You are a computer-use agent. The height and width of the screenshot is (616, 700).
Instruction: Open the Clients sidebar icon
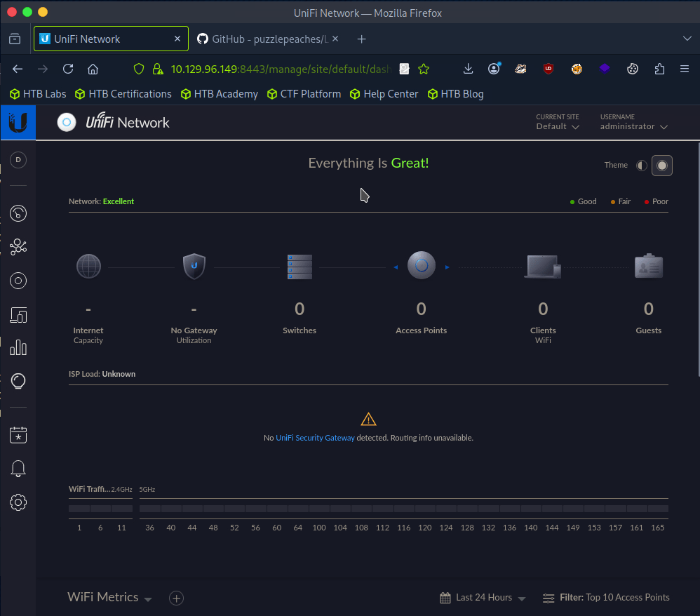pos(18,315)
